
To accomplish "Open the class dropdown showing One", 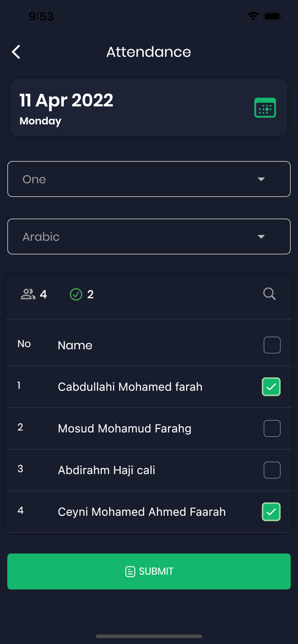I will click(149, 179).
